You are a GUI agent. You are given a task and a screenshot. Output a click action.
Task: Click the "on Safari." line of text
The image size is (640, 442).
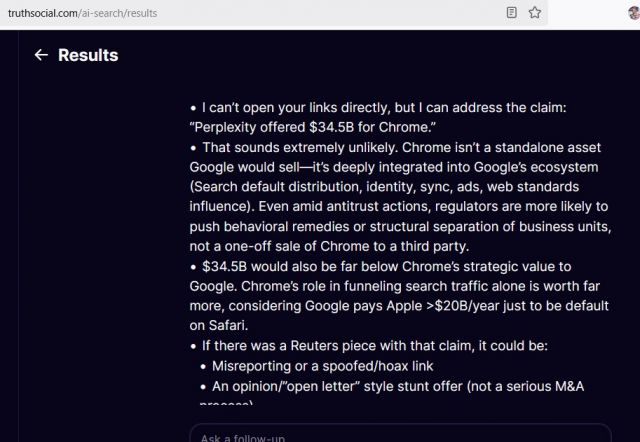pos(219,325)
